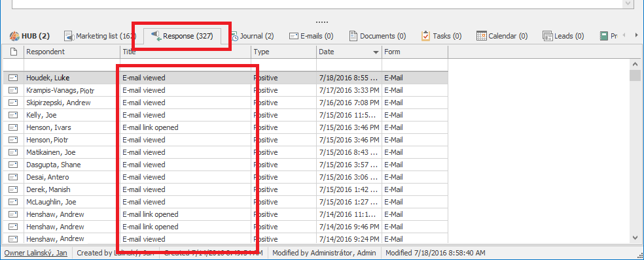
Task: Click the e-mail icon in Kelly, Joe row
Action: [x=13, y=115]
